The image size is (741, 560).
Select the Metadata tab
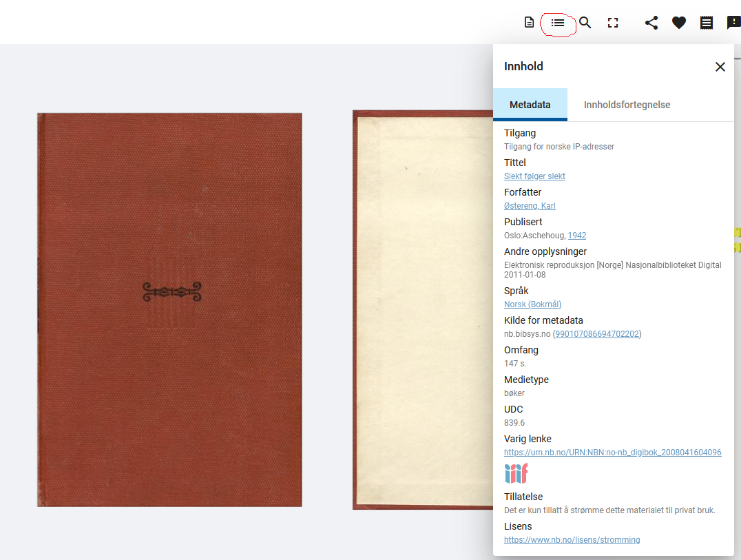[x=530, y=105]
